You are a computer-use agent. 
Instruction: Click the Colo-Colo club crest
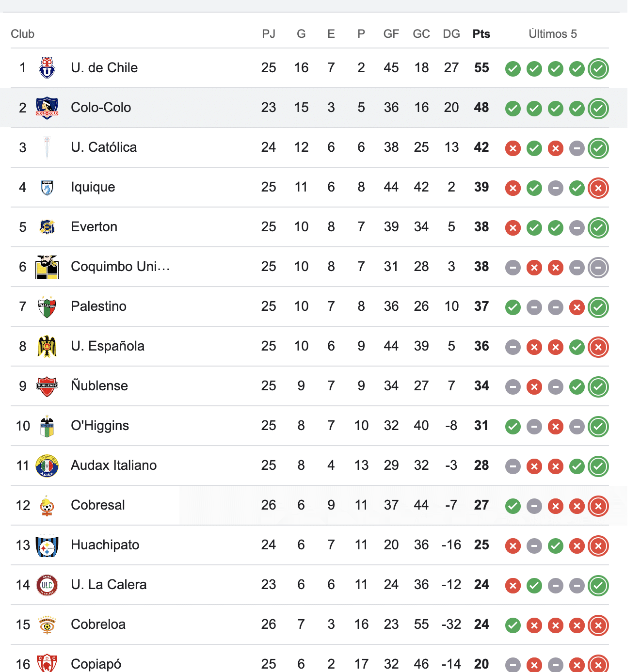47,108
